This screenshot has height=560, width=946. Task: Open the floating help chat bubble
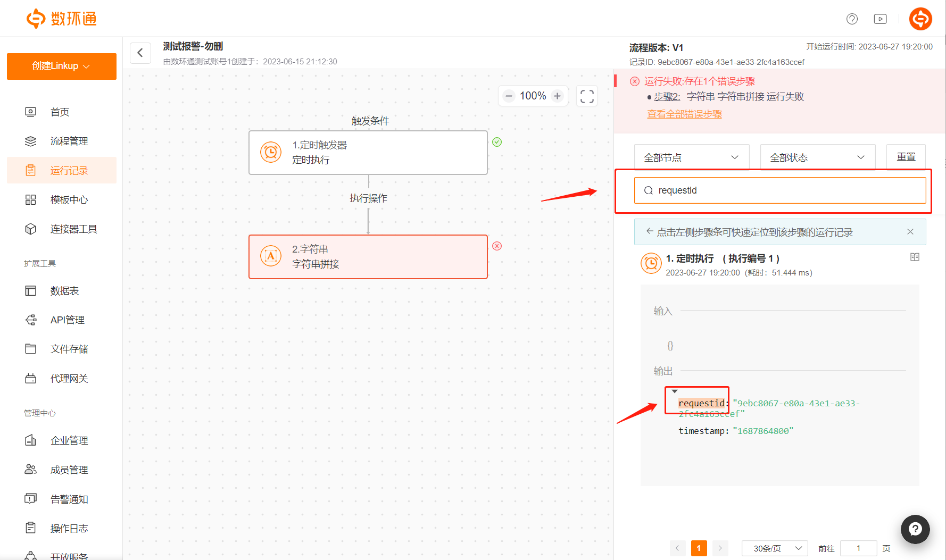(x=915, y=529)
